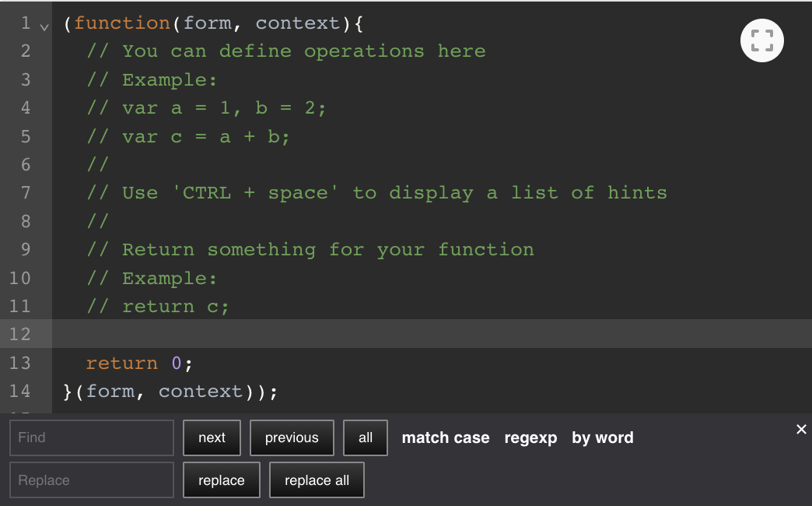Click the replace button
This screenshot has width=812, height=506.
pos(222,480)
